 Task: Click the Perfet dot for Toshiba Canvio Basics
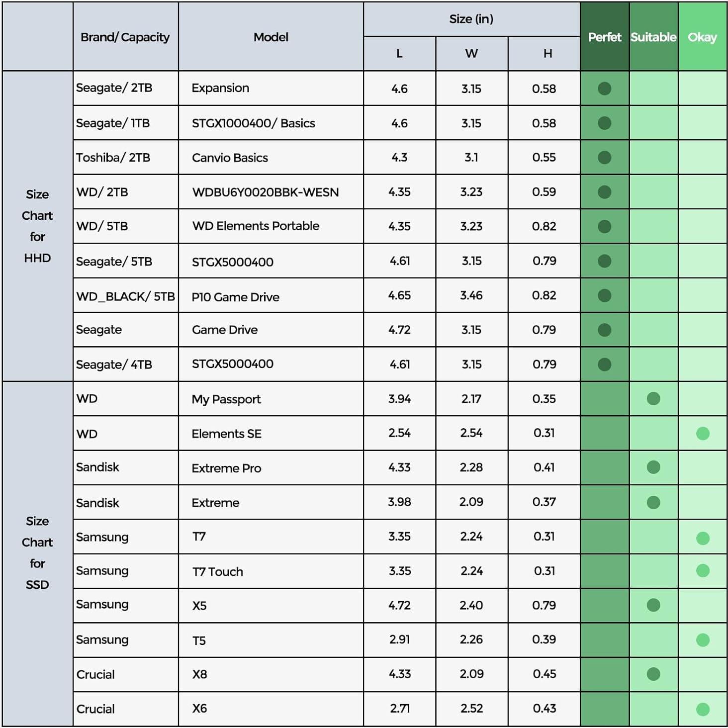[604, 158]
